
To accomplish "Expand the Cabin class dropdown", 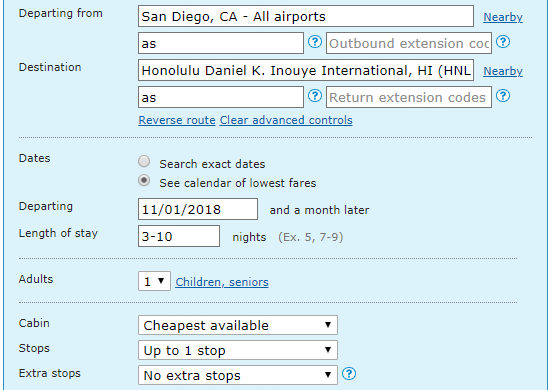I will [x=238, y=325].
